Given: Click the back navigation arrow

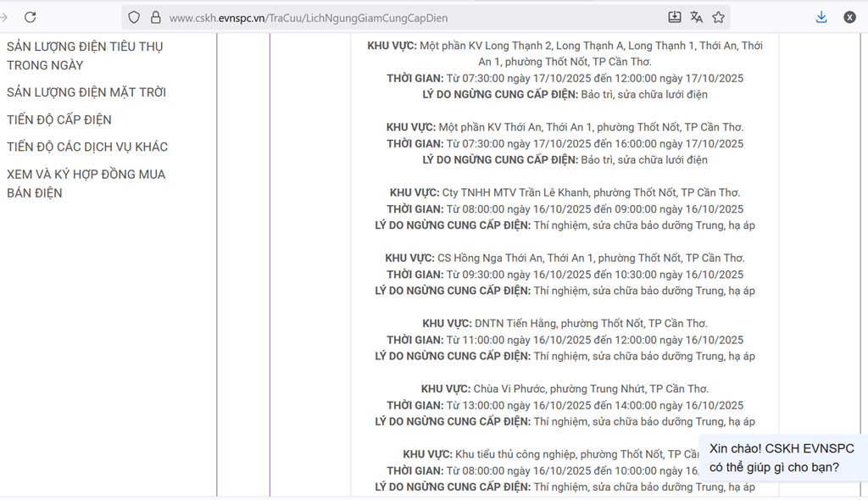Looking at the screenshot, I should tap(4, 17).
